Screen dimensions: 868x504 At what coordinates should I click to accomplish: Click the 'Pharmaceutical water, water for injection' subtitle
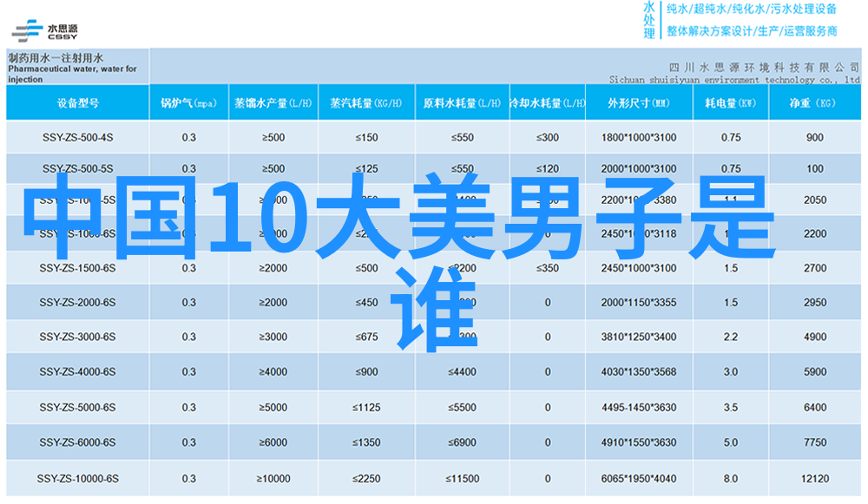pos(72,74)
